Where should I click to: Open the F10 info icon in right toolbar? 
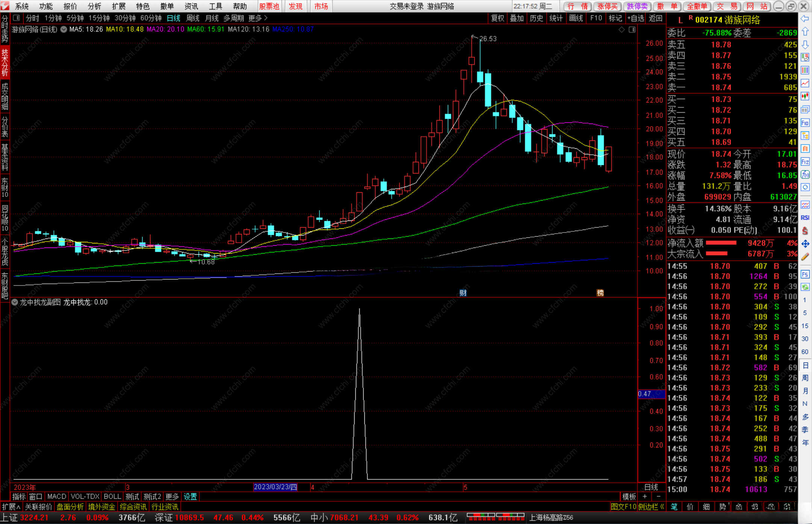pos(805,123)
